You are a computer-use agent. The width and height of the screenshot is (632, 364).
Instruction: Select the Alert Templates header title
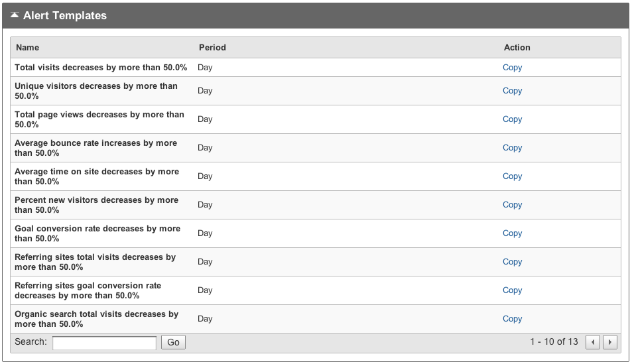65,15
